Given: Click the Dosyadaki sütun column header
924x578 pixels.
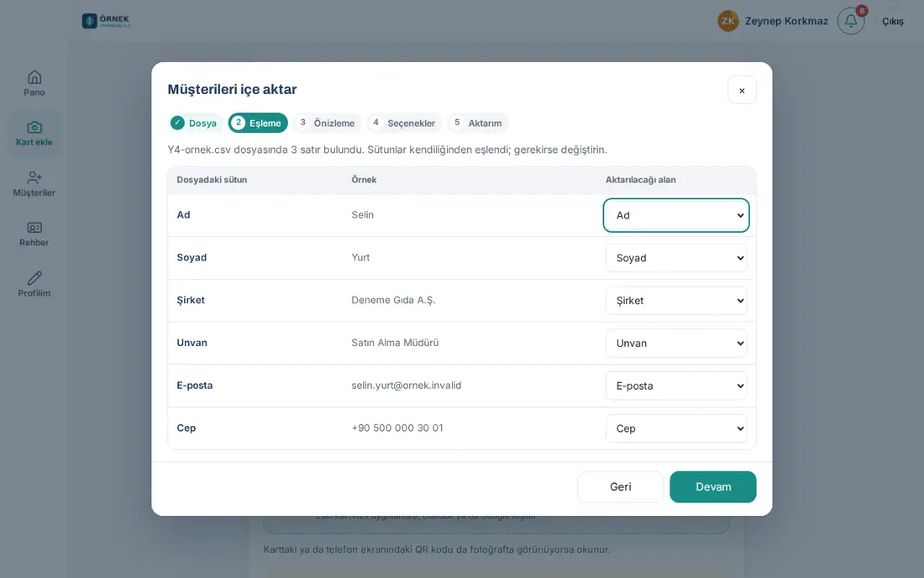Looking at the screenshot, I should pos(212,180).
